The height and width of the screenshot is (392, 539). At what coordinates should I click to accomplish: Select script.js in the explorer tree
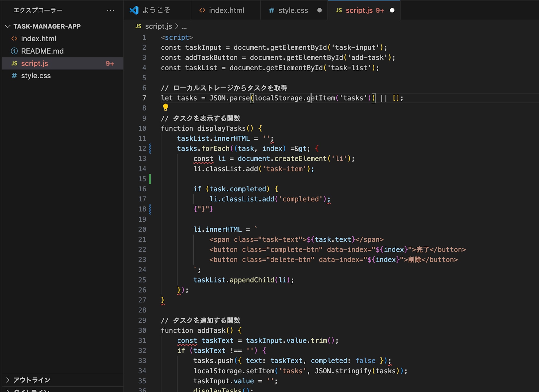click(63, 63)
